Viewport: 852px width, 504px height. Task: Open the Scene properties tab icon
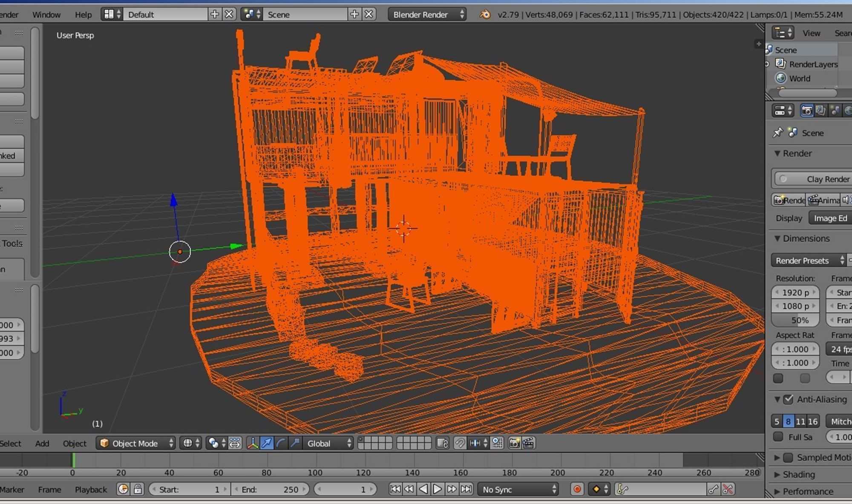tap(835, 111)
